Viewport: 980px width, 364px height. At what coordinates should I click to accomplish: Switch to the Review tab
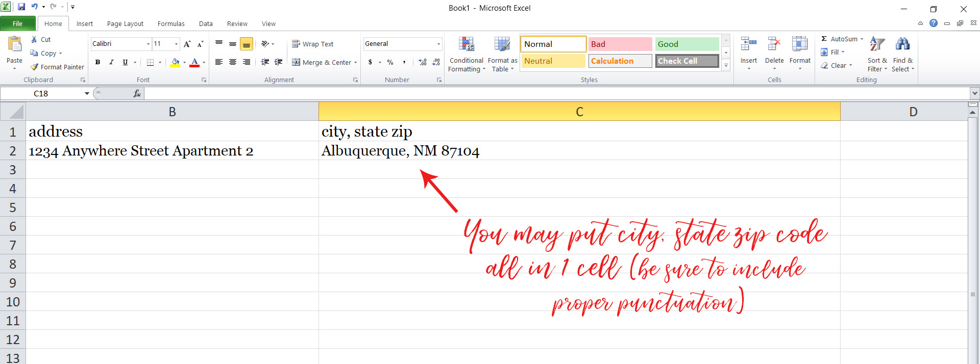click(x=237, y=23)
